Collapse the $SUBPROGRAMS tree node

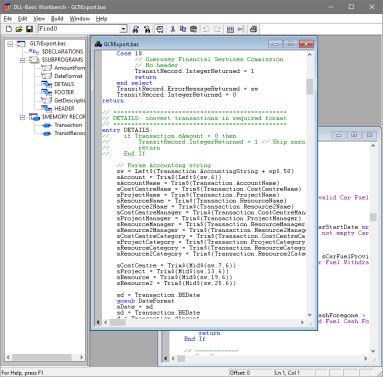22,60
